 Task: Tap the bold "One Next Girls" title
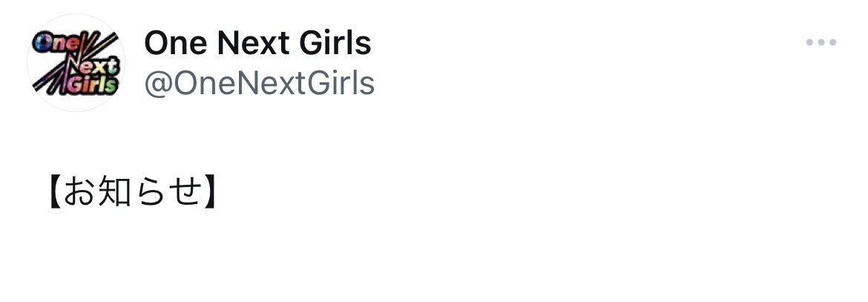257,43
